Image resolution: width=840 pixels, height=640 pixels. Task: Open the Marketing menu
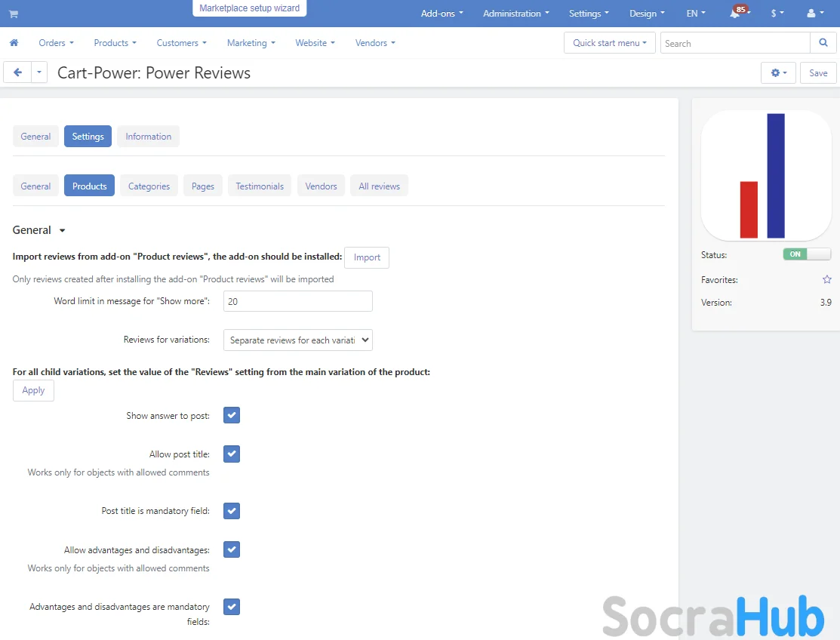pos(251,43)
